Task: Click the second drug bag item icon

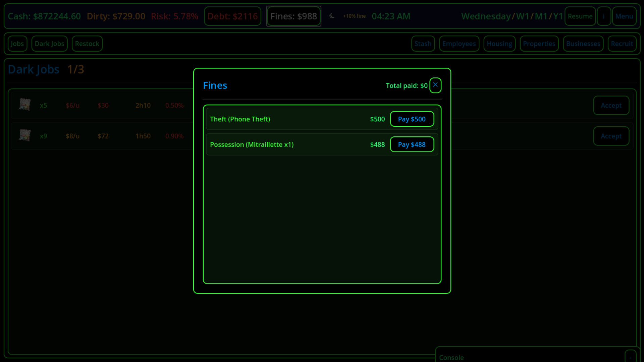Action: [25, 136]
